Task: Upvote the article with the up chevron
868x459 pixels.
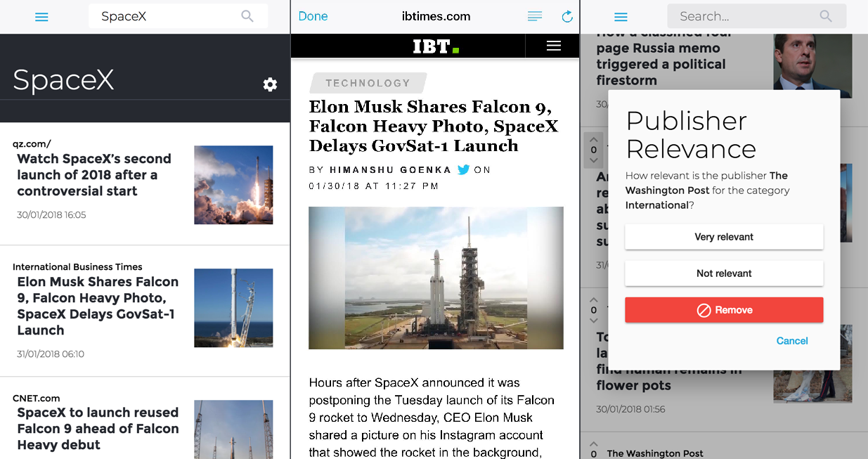Action: tap(593, 138)
